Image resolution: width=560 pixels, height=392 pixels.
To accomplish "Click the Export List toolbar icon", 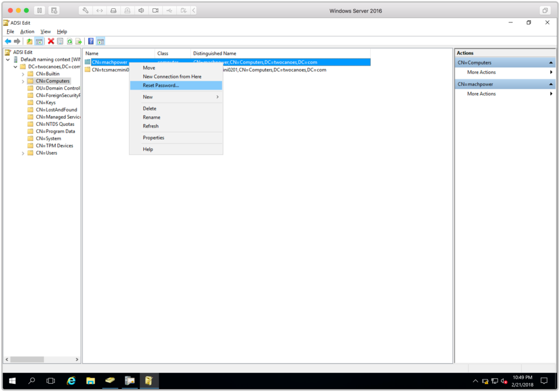I will [x=79, y=42].
